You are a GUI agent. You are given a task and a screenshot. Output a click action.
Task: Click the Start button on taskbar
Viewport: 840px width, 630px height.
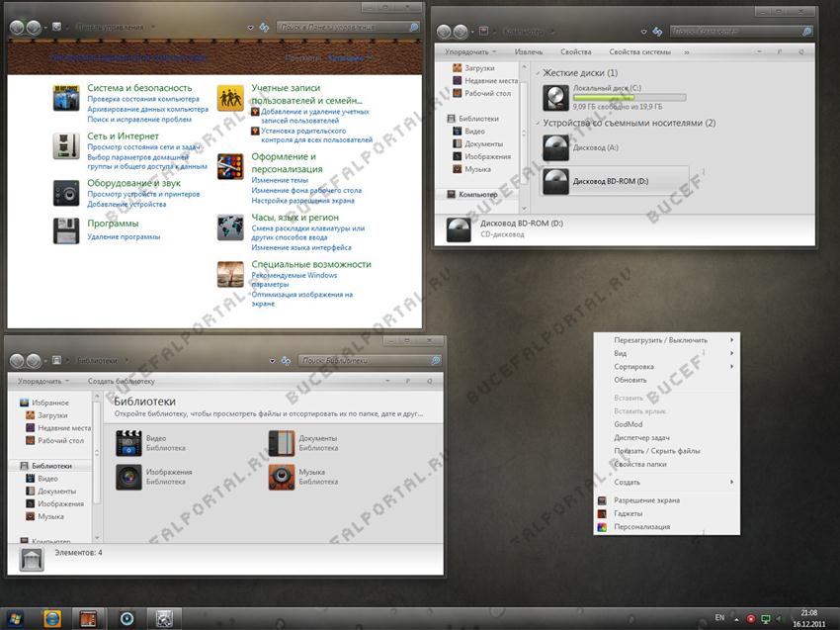click(18, 617)
